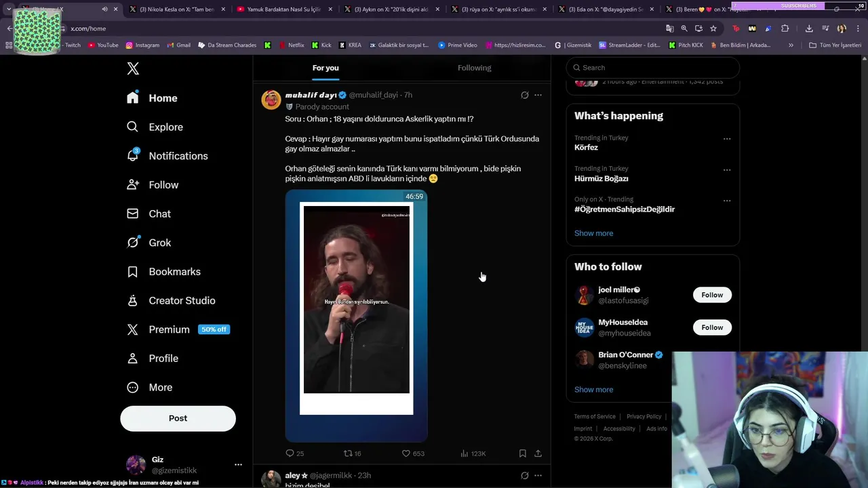Go to Profile page
This screenshot has height=488, width=868.
[153, 359]
